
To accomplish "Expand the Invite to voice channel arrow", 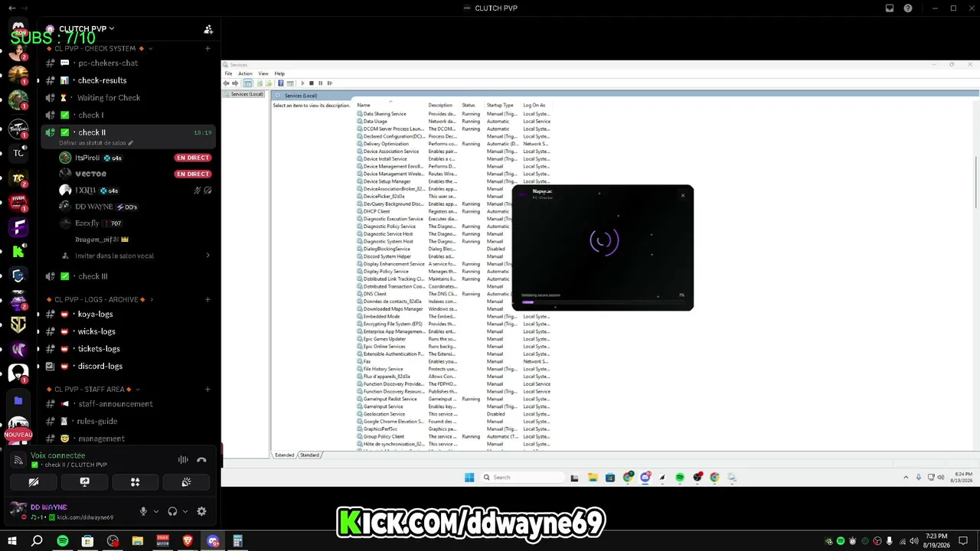I will pos(207,256).
